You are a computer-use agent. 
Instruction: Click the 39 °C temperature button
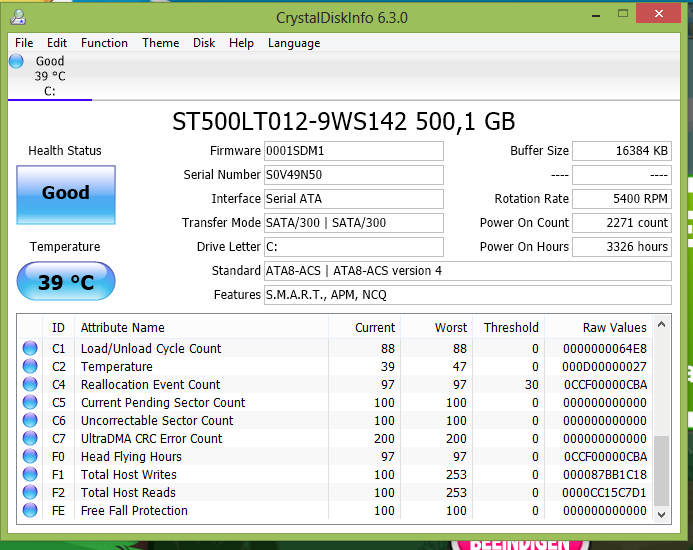click(x=66, y=281)
